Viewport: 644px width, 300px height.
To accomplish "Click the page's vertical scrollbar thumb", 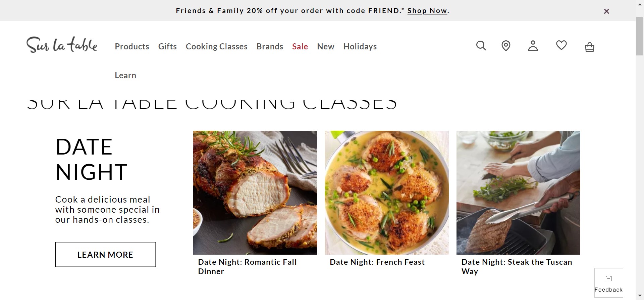I will 640,35.
